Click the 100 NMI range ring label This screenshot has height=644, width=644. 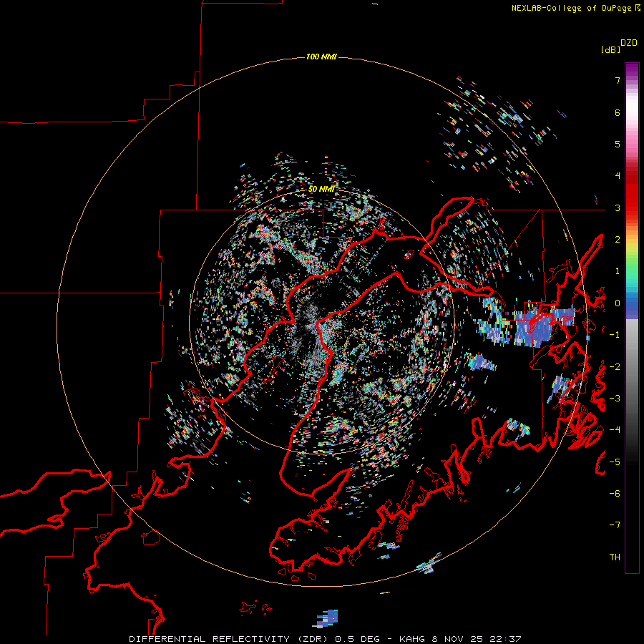click(321, 57)
